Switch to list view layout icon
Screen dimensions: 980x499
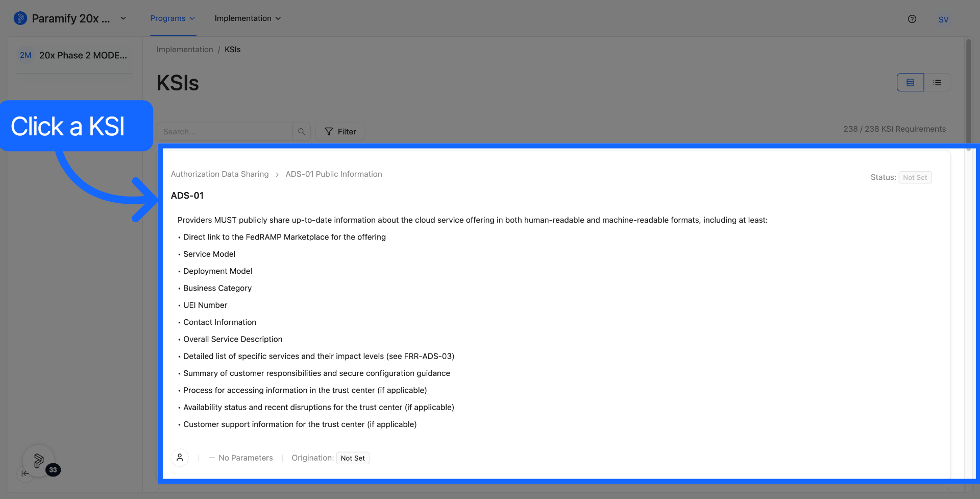pos(937,82)
